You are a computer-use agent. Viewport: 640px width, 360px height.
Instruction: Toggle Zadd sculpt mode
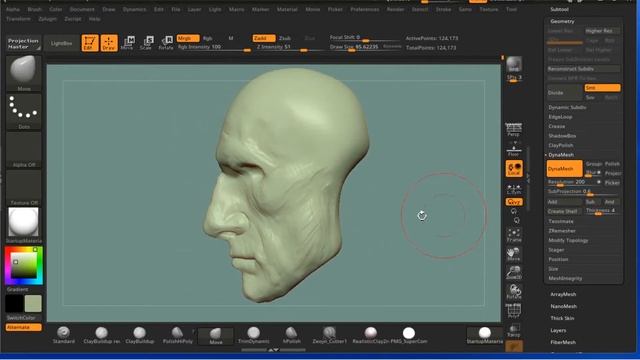point(264,38)
